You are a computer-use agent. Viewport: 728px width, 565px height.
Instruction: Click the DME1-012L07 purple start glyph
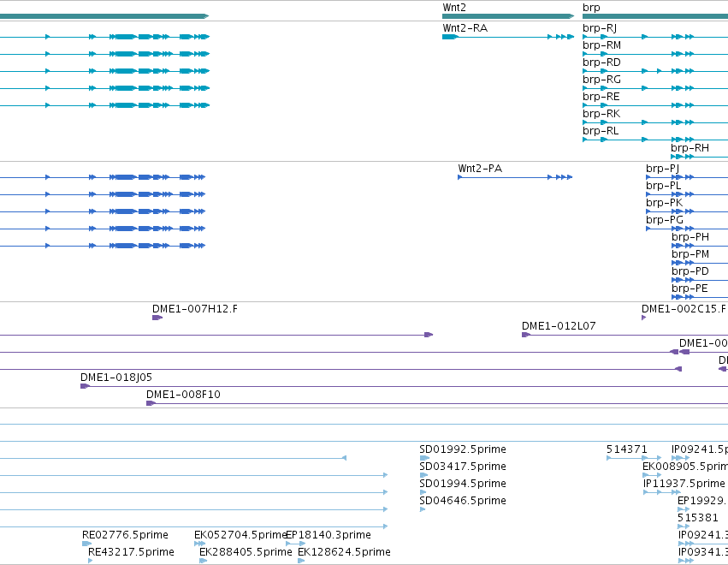coord(526,335)
